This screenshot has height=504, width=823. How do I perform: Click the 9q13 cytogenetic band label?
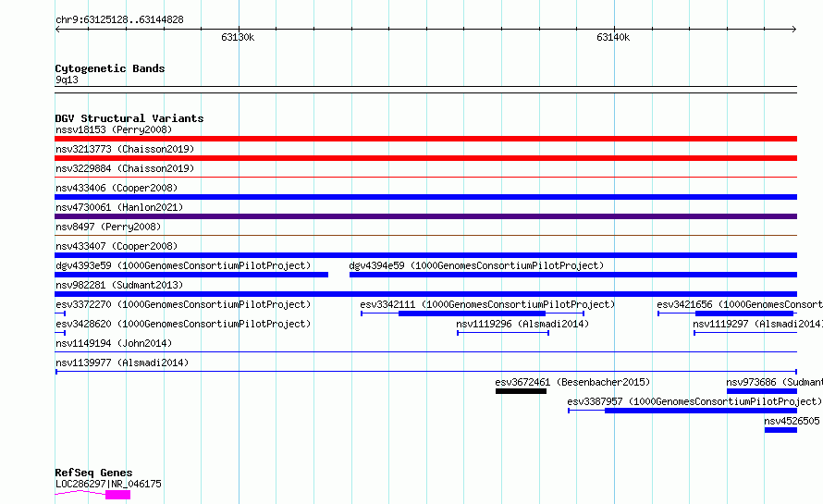point(67,80)
